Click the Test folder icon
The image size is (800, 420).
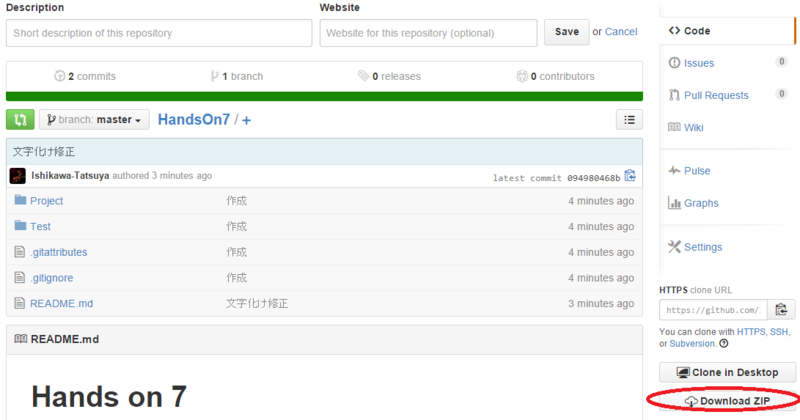click(x=20, y=225)
